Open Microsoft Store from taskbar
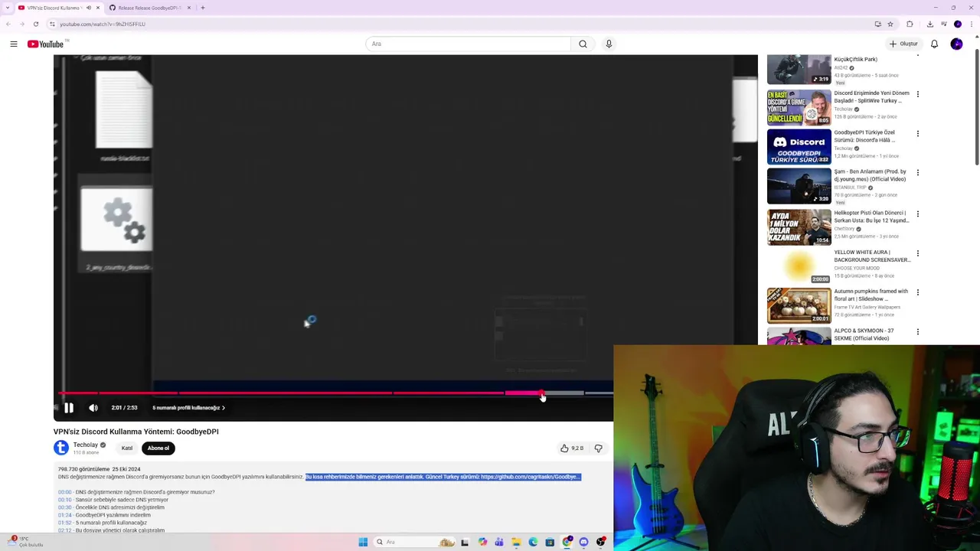This screenshot has width=980, height=551. click(x=550, y=542)
